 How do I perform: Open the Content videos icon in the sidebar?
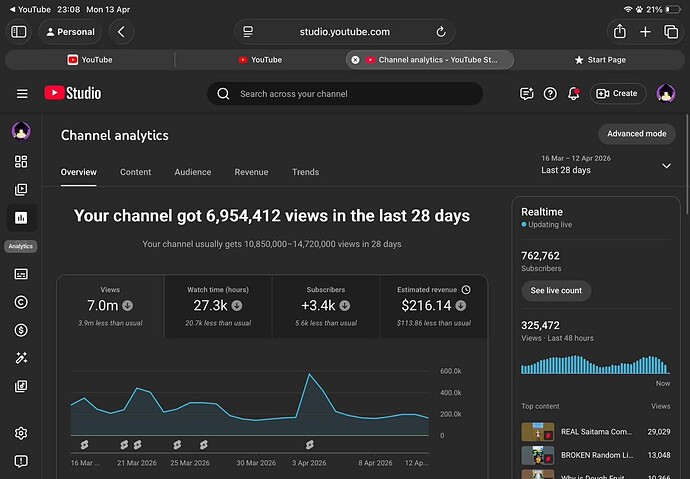click(21, 190)
